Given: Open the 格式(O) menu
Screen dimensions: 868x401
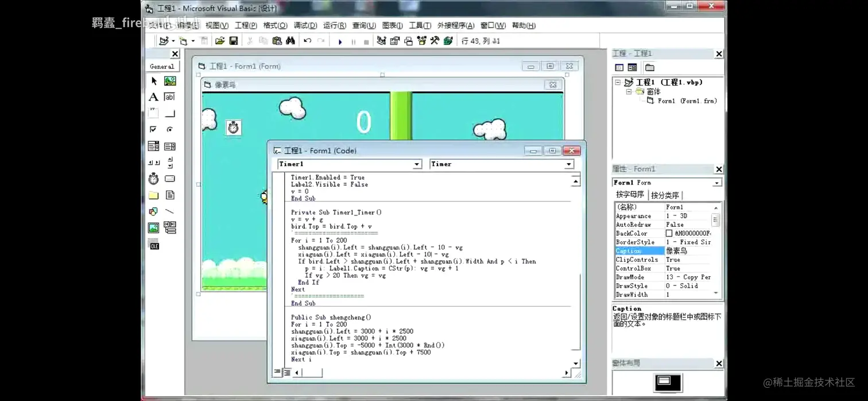Looking at the screenshot, I should coord(275,25).
